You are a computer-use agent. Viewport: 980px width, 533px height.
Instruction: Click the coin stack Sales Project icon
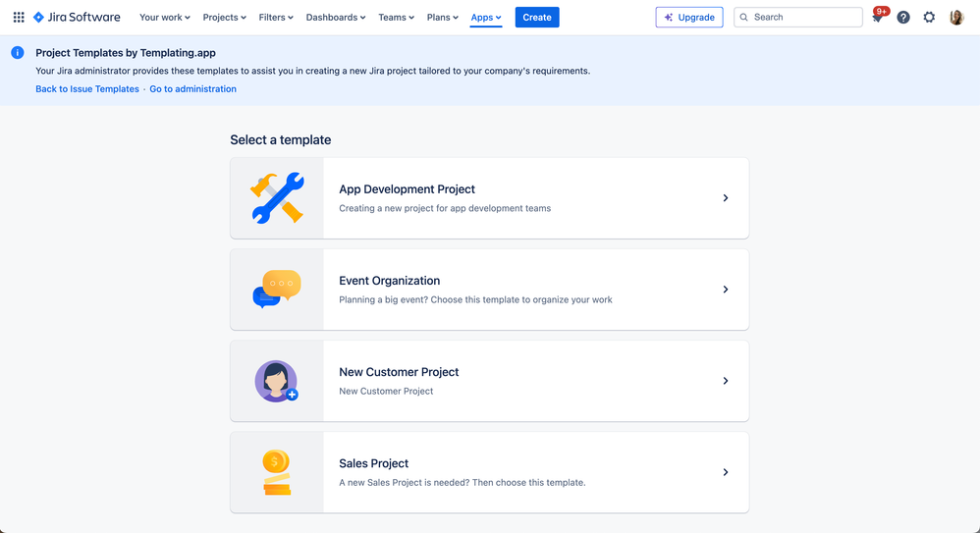click(276, 472)
